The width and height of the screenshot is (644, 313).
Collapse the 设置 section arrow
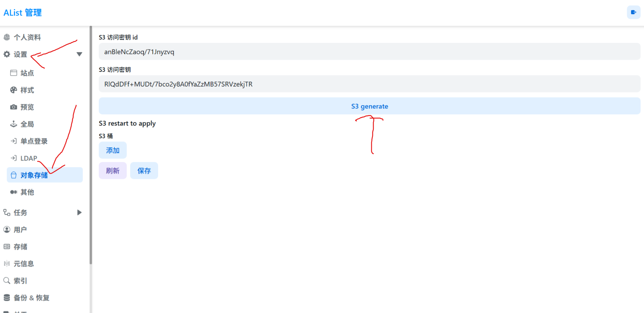[x=79, y=54]
